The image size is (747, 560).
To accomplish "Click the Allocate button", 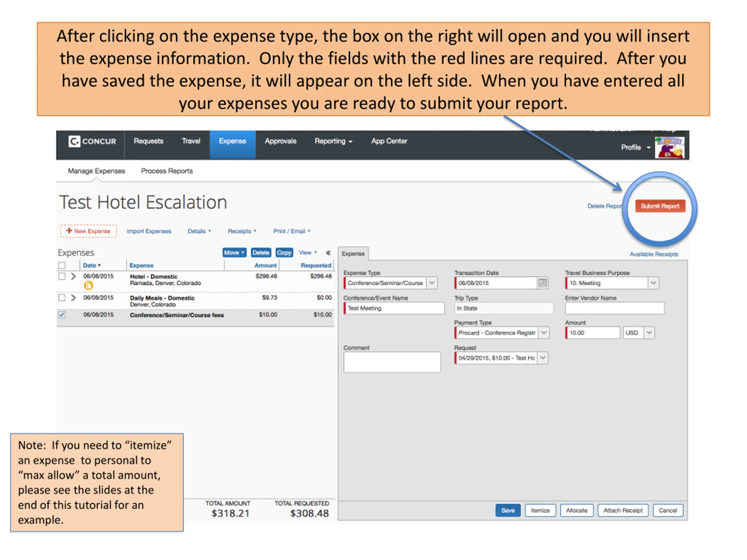I will coord(577,510).
